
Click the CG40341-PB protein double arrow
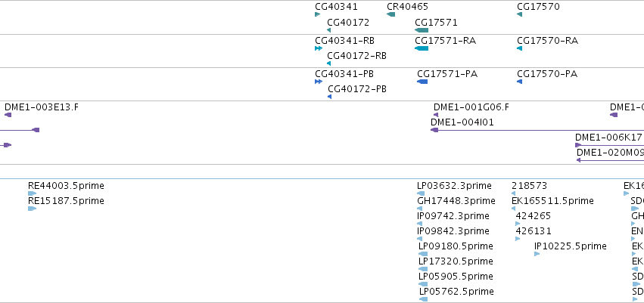coord(319,82)
